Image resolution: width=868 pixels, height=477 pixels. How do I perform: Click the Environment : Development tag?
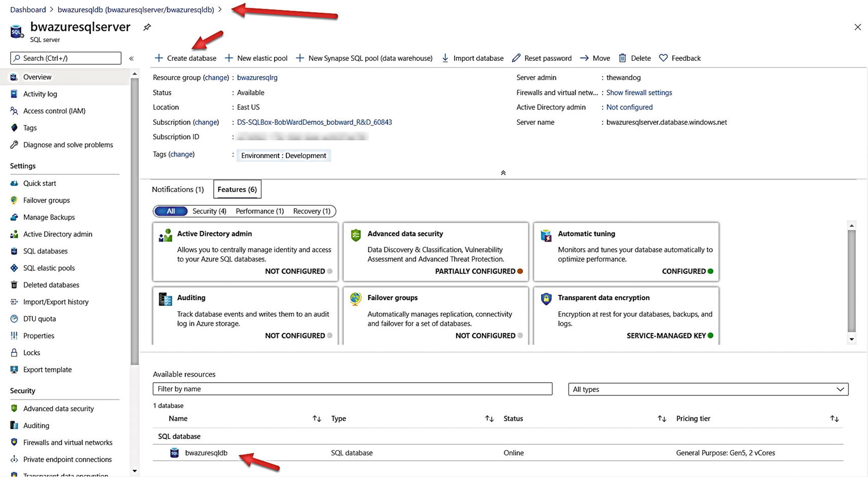(284, 156)
